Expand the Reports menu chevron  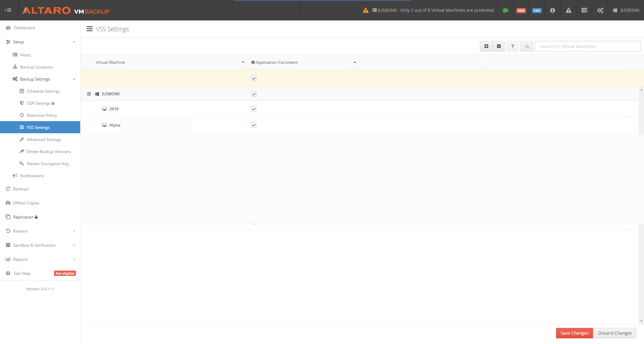(74, 259)
